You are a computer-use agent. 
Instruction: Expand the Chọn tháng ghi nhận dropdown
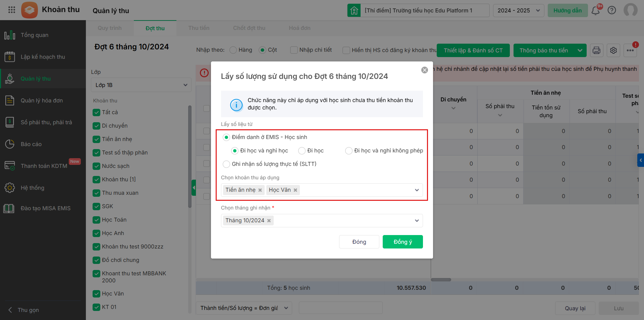(x=417, y=221)
